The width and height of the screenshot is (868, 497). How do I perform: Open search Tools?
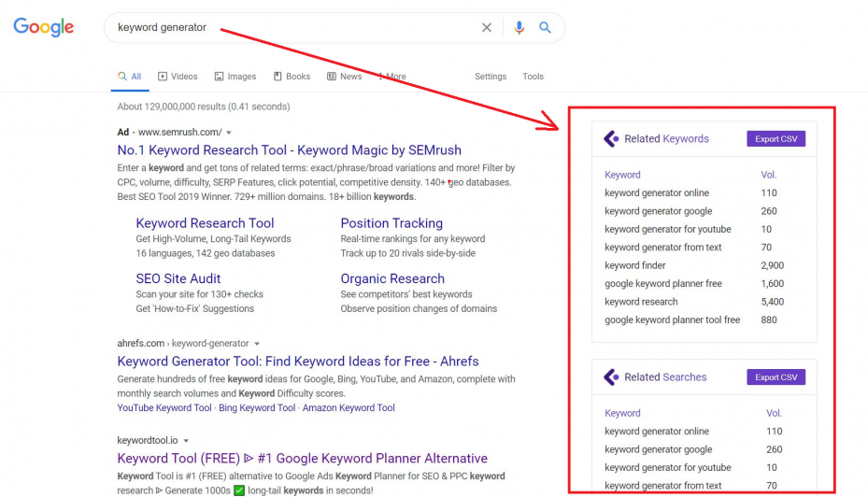click(x=534, y=77)
